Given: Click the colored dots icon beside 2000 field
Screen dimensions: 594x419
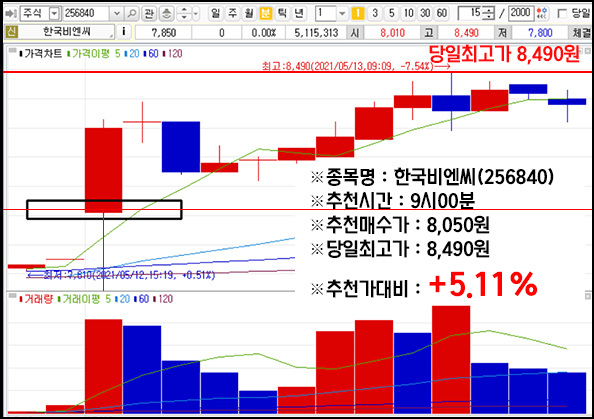Looking at the screenshot, I should tap(542, 14).
